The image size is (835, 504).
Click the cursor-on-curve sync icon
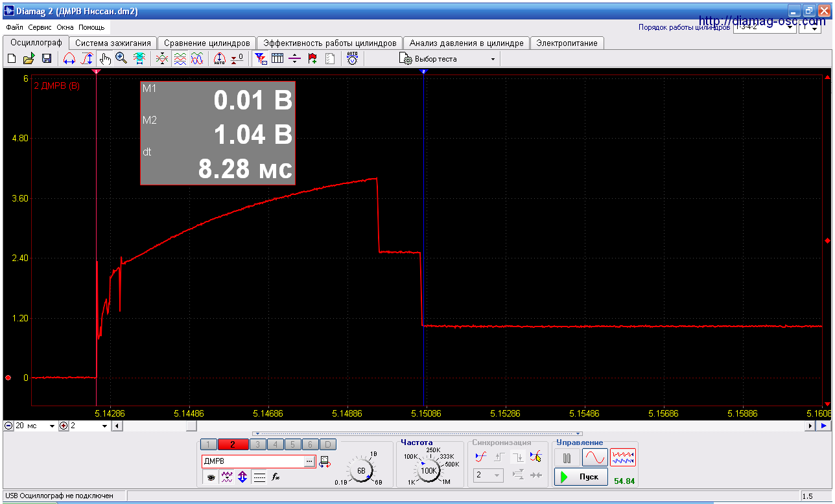click(535, 457)
